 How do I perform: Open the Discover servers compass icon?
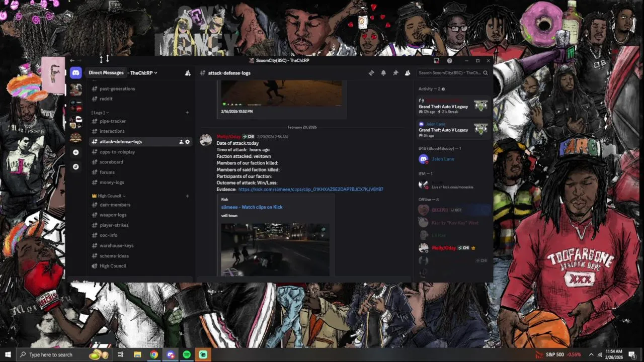75,167
